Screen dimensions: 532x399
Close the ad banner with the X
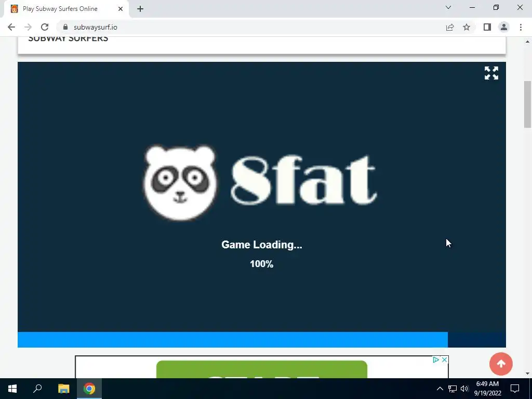pyautogui.click(x=445, y=360)
